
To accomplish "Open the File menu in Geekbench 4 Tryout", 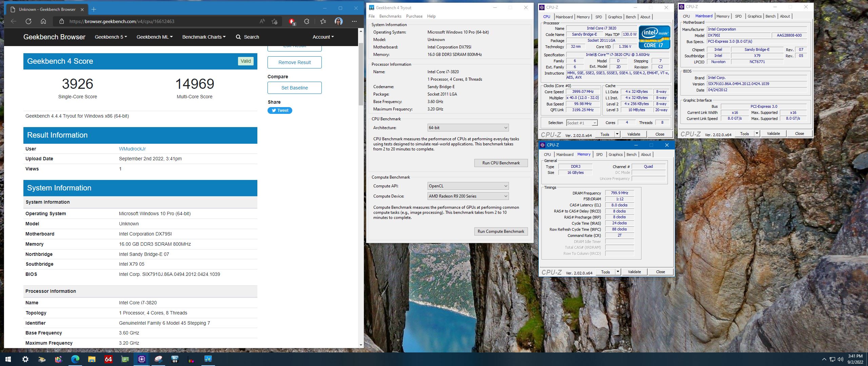I will [x=372, y=16].
